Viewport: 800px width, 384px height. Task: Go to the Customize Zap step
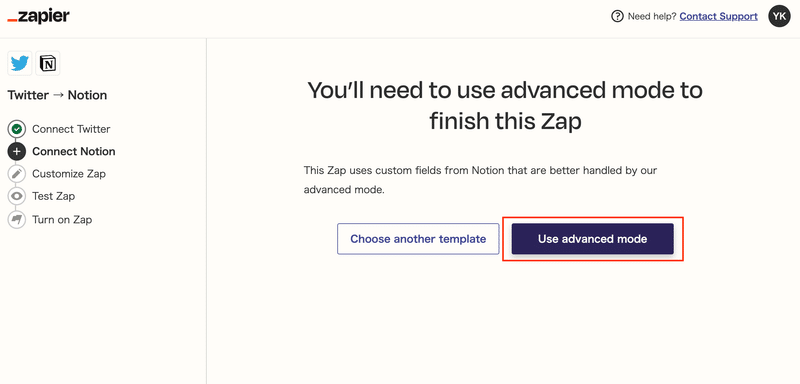tap(69, 174)
